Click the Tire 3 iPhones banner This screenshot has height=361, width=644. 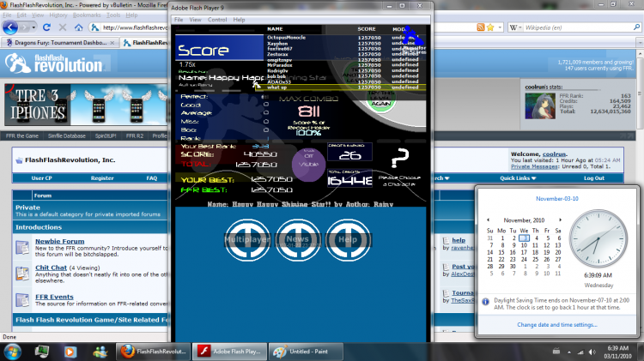pos(86,105)
